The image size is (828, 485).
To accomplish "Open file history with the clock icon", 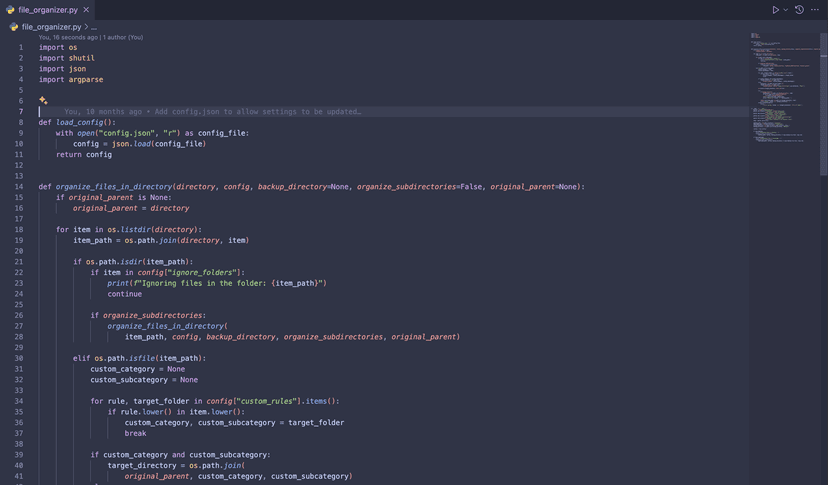I will (x=799, y=10).
